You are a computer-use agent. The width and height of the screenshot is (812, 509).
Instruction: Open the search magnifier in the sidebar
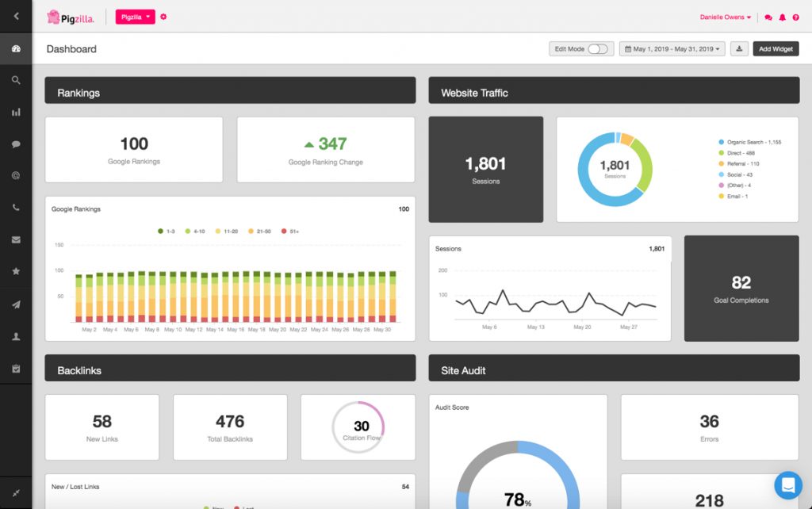click(16, 80)
